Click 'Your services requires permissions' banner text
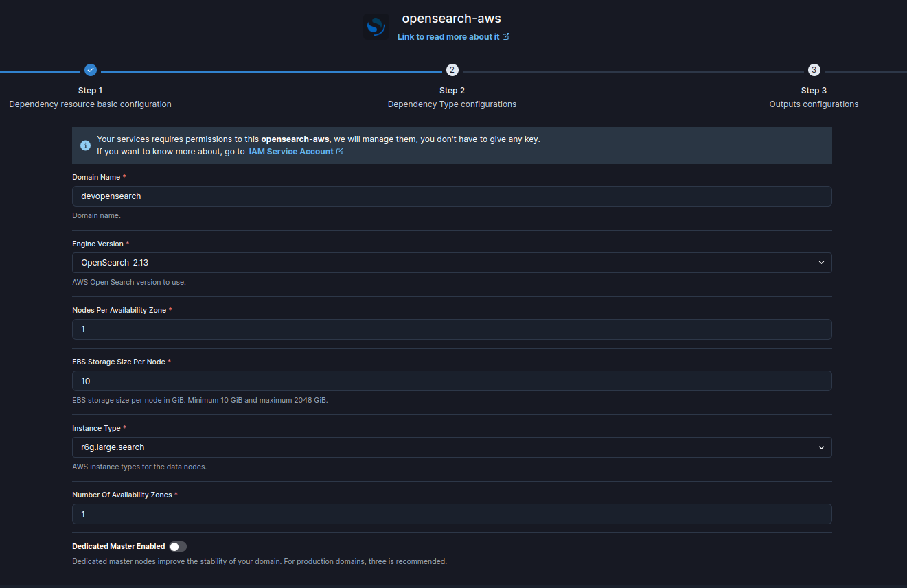 (x=319, y=139)
